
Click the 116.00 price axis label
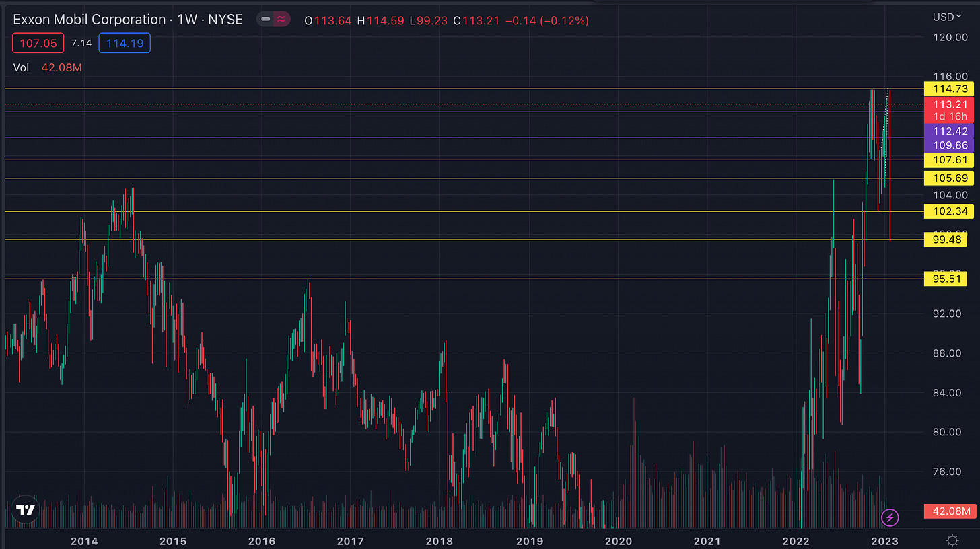click(x=949, y=77)
